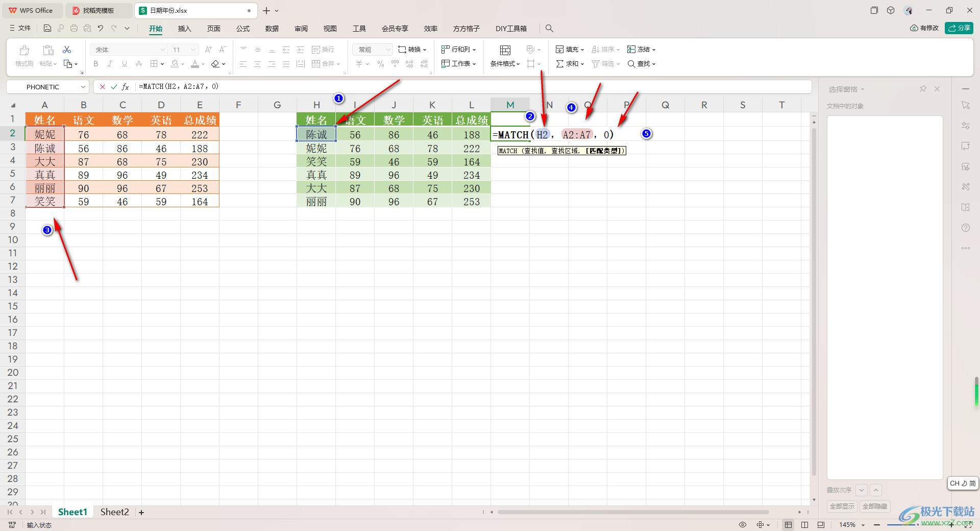Open the font size 11 dropdown
Screen dimensions: 980x531
click(193, 50)
